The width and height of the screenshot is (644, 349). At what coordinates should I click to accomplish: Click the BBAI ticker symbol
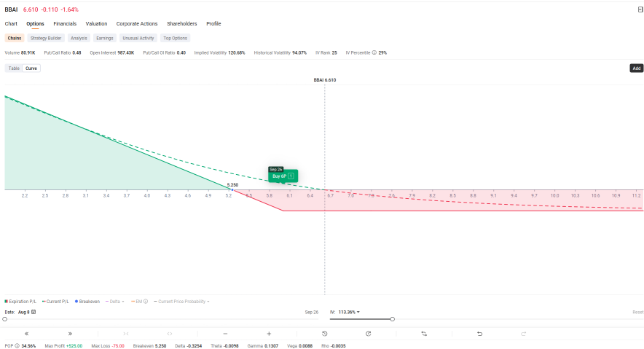[11, 9]
